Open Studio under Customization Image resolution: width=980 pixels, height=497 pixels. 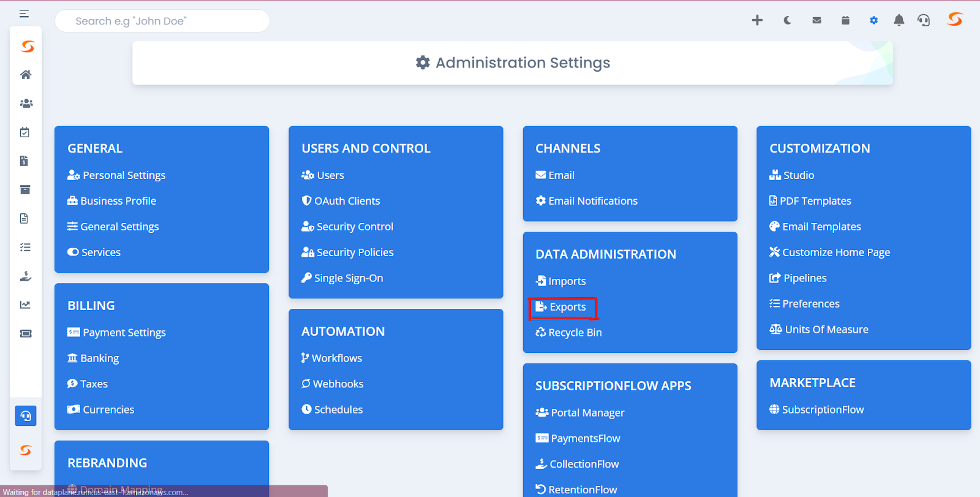[x=792, y=175]
